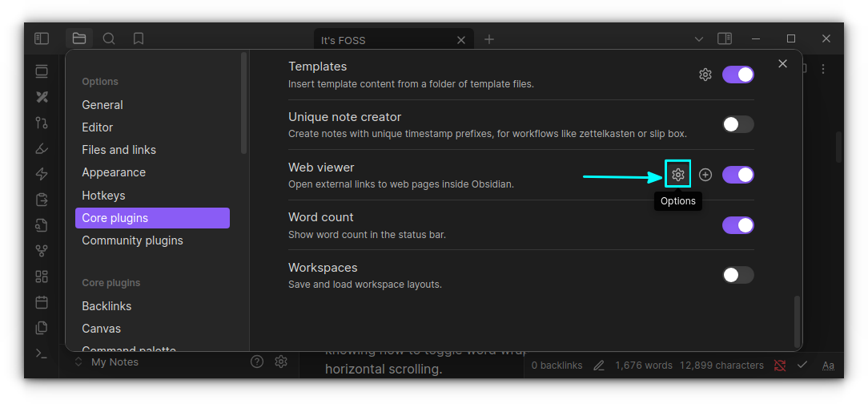Close the settings dialog

tap(782, 64)
